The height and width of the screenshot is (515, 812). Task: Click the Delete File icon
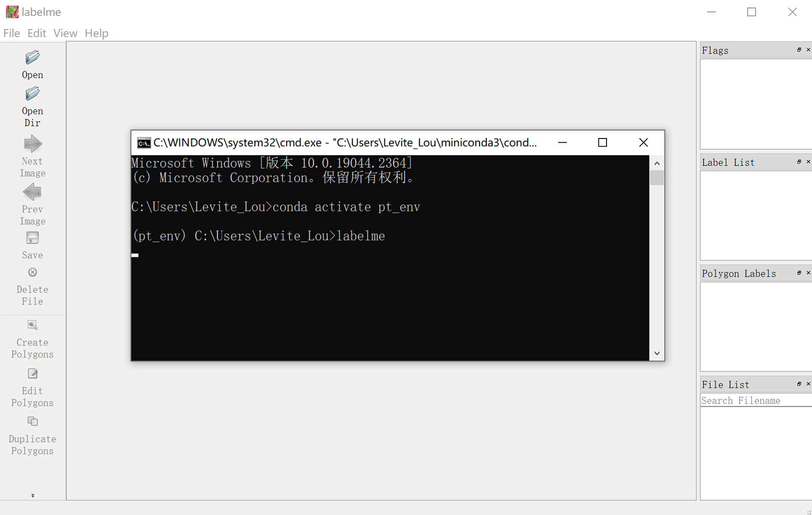point(32,272)
